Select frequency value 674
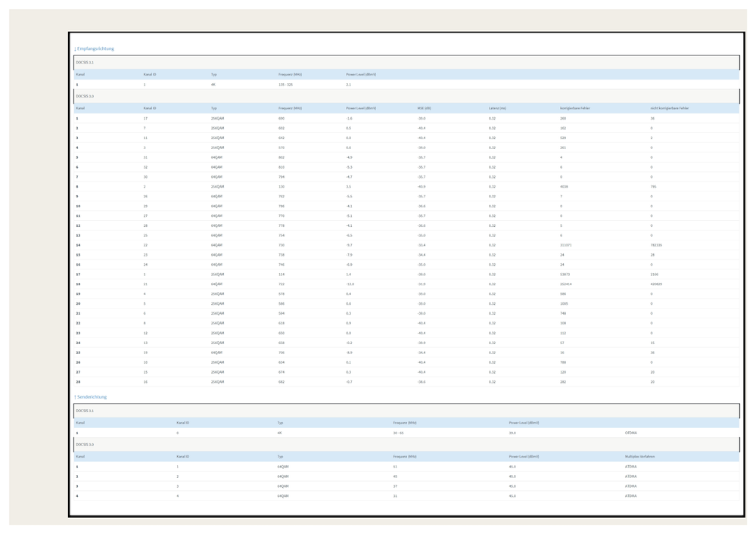756x534 pixels. (x=281, y=372)
